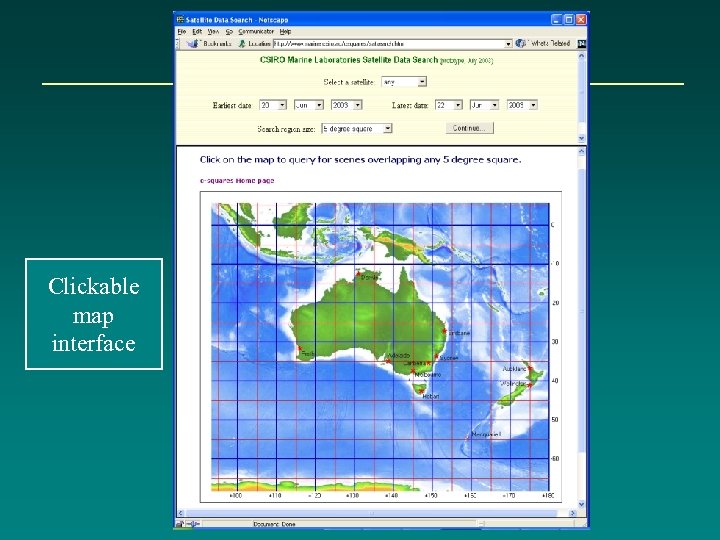The image size is (720, 540).
Task: Click the connection status icon in the status bar
Action: click(x=194, y=523)
